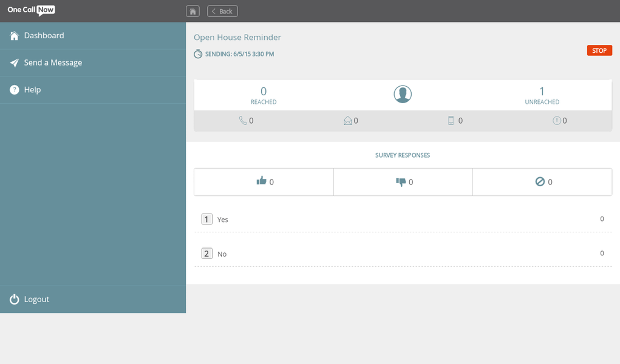The width and height of the screenshot is (620, 364).
Task: Log out via the Logout item
Action: point(36,299)
